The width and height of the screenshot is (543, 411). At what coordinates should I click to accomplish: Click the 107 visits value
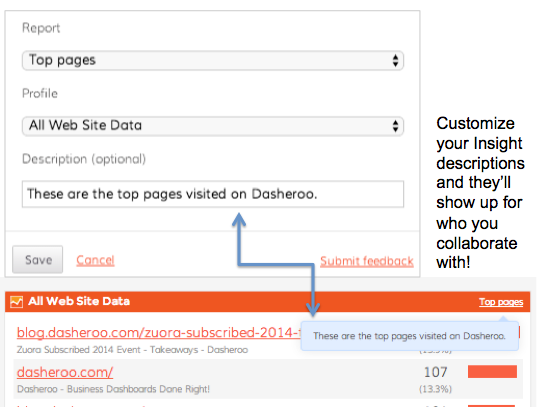pos(436,372)
